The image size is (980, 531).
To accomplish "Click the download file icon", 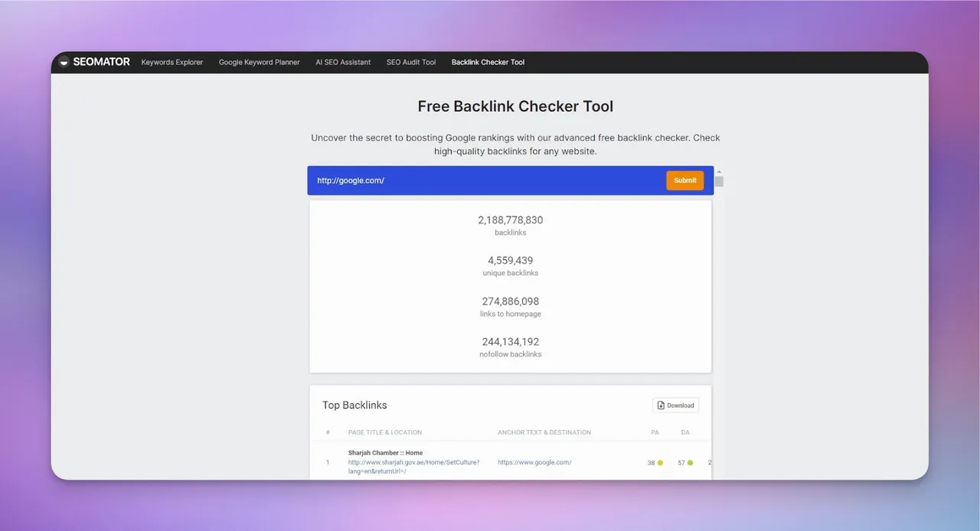I will coord(661,406).
